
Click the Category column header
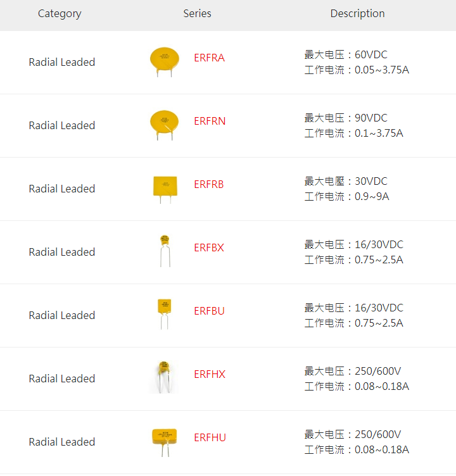(x=60, y=14)
